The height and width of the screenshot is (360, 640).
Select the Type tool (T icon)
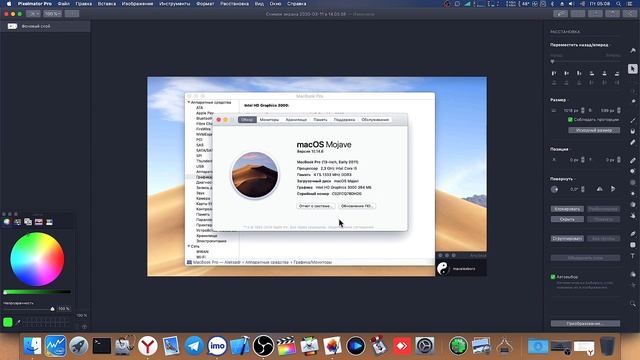pos(633,256)
